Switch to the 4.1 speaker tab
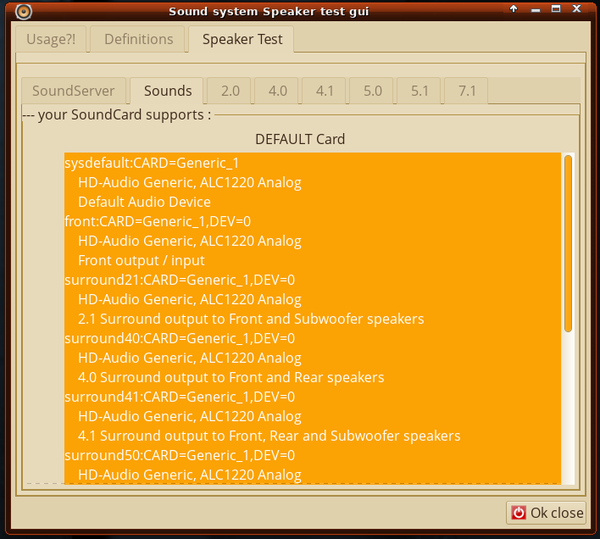 coord(325,91)
